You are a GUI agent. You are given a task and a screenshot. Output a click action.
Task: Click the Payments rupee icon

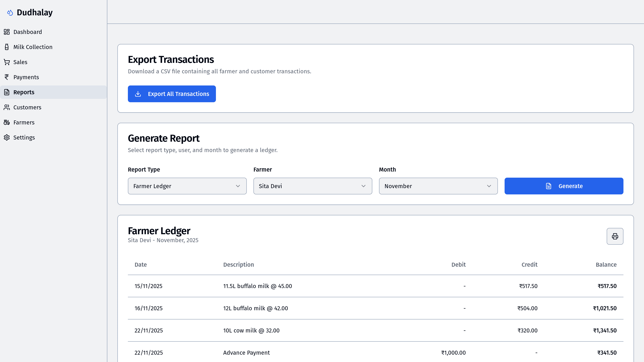7,77
